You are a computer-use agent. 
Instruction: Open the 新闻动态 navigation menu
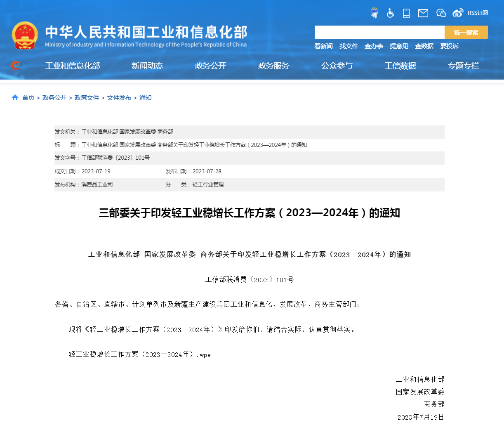pos(147,66)
